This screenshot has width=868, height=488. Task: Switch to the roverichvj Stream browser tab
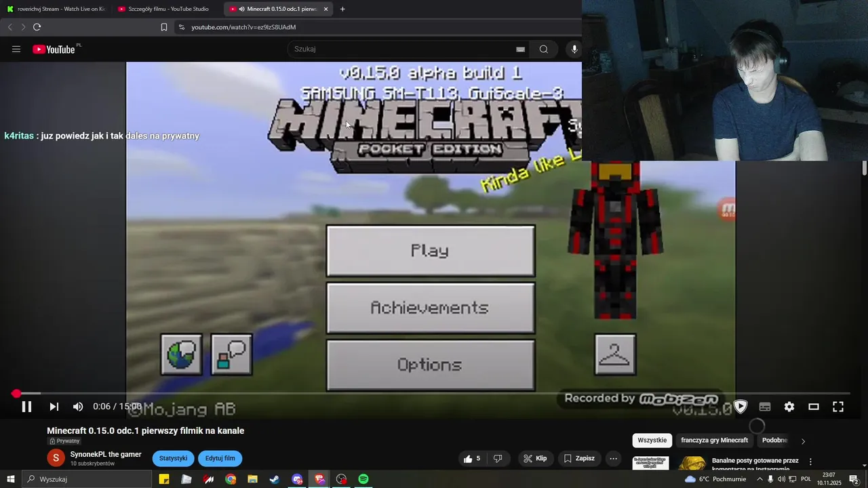(56, 9)
